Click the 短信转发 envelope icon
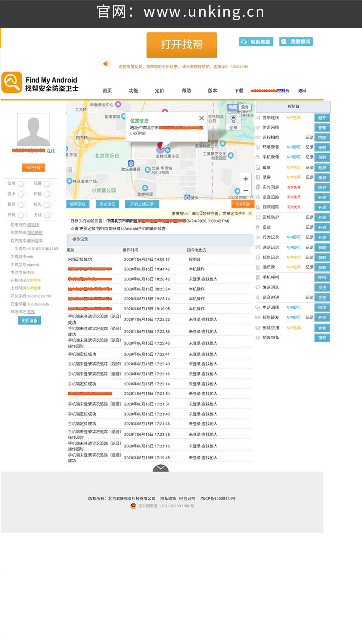Viewport: 362px width, 644px height. coord(258,317)
